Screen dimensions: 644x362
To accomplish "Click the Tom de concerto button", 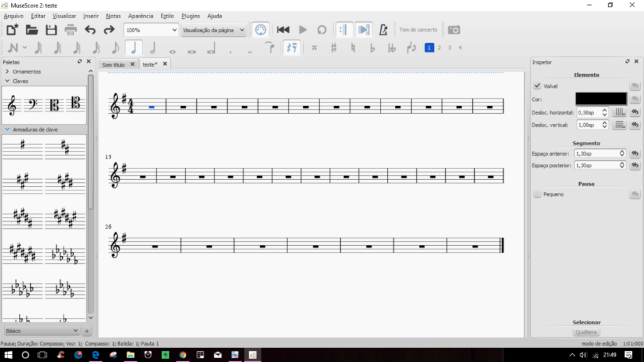I will tap(418, 30).
